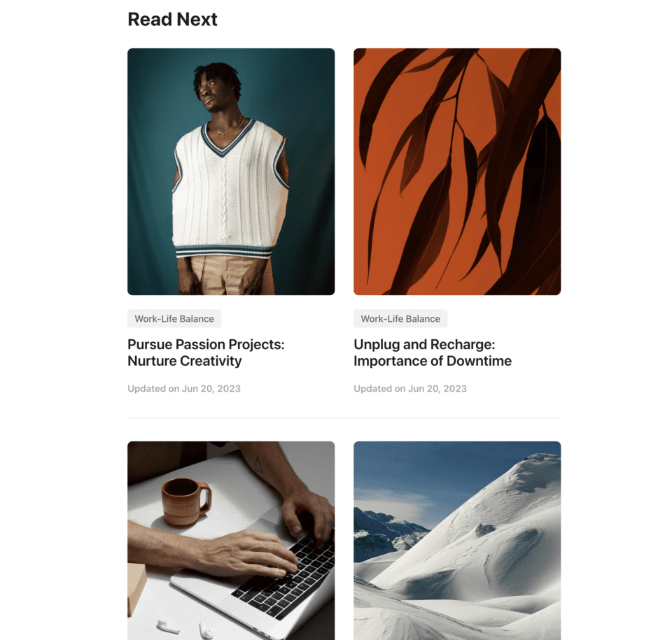The image size is (672, 640).
Task: Open 'Pursue Passion Projects: Nurture Creativity' article
Action: click(206, 353)
